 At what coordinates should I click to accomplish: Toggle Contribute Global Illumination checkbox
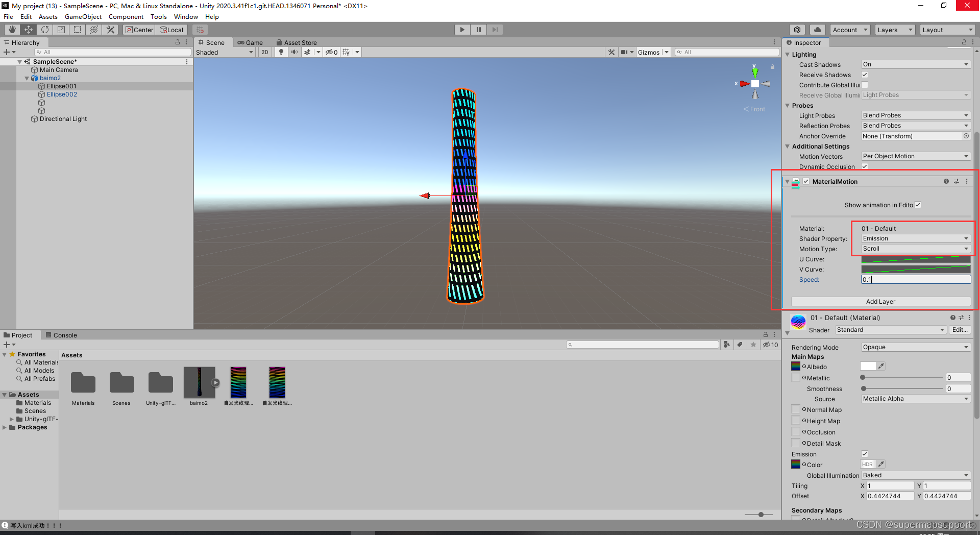coord(865,85)
